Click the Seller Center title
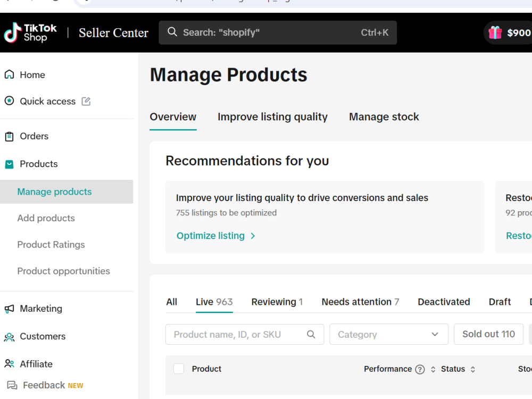 [113, 33]
